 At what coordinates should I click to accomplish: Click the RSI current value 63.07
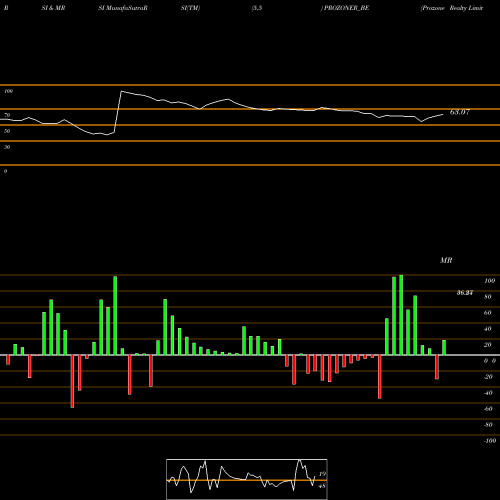pos(460,112)
